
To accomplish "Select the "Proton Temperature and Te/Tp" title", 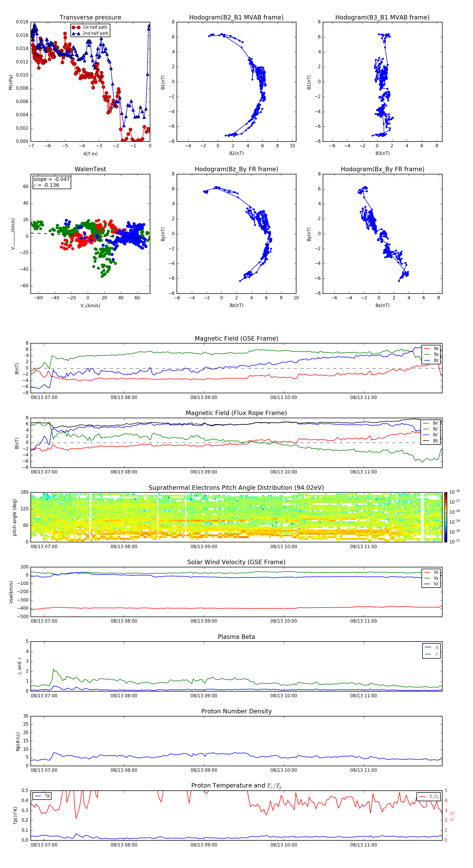I will click(236, 786).
